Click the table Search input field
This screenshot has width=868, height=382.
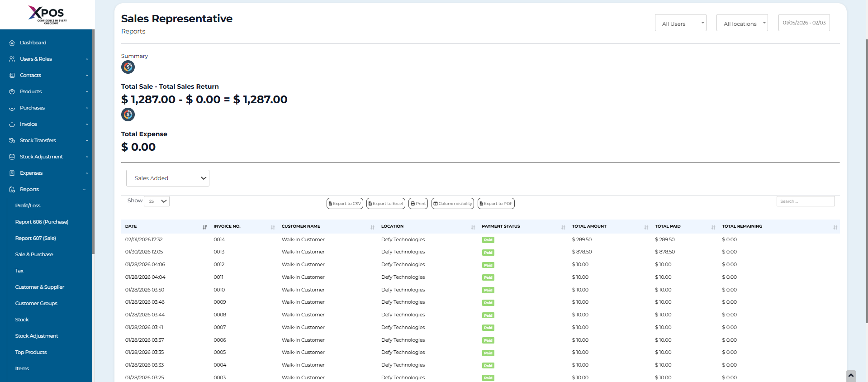(805, 201)
